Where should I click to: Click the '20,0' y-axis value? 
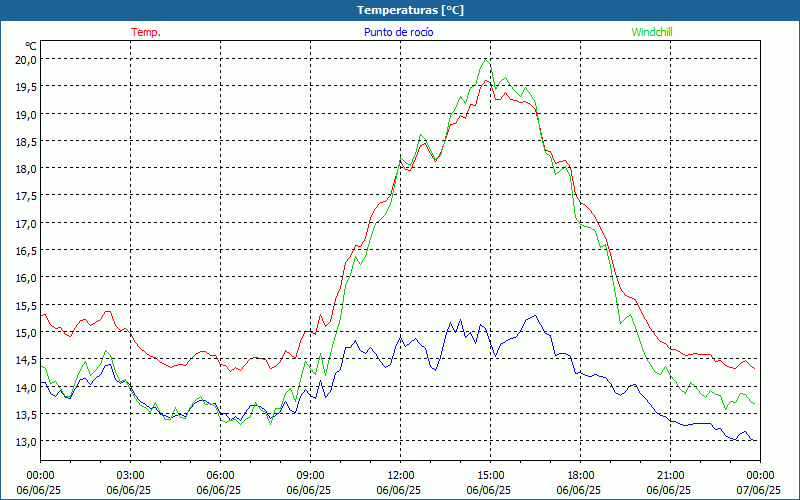pos(26,60)
